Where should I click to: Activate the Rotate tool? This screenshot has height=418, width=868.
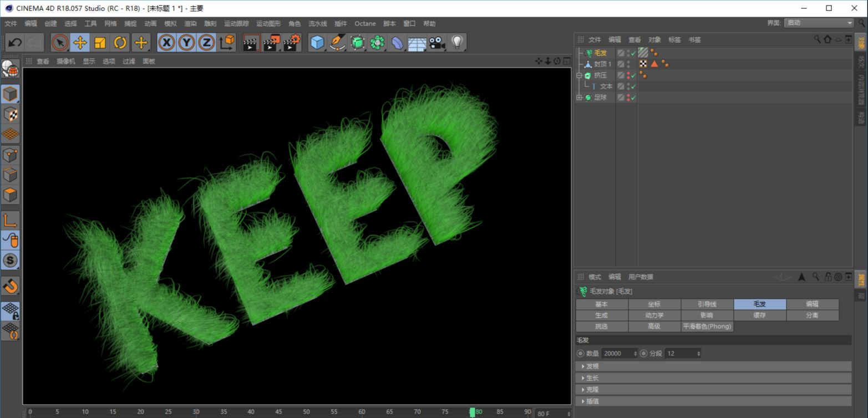click(120, 43)
